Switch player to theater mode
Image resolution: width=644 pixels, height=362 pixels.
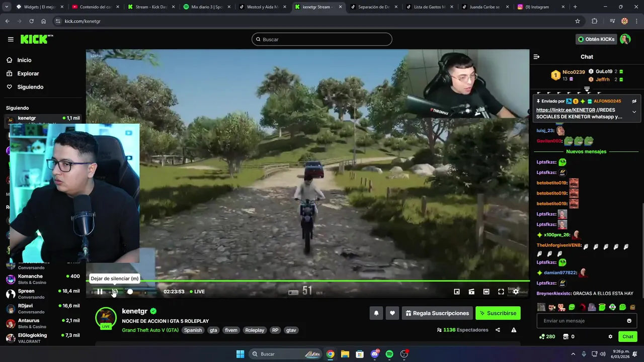coord(486,292)
